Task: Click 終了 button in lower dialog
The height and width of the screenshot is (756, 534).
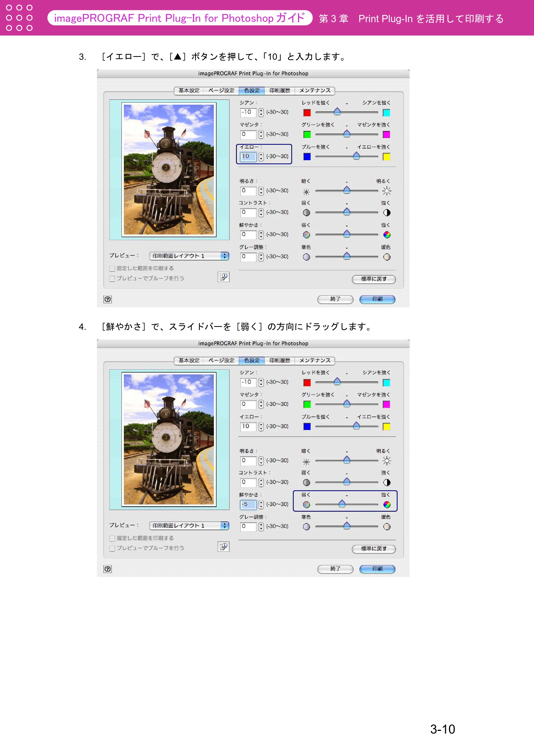Action: point(335,569)
